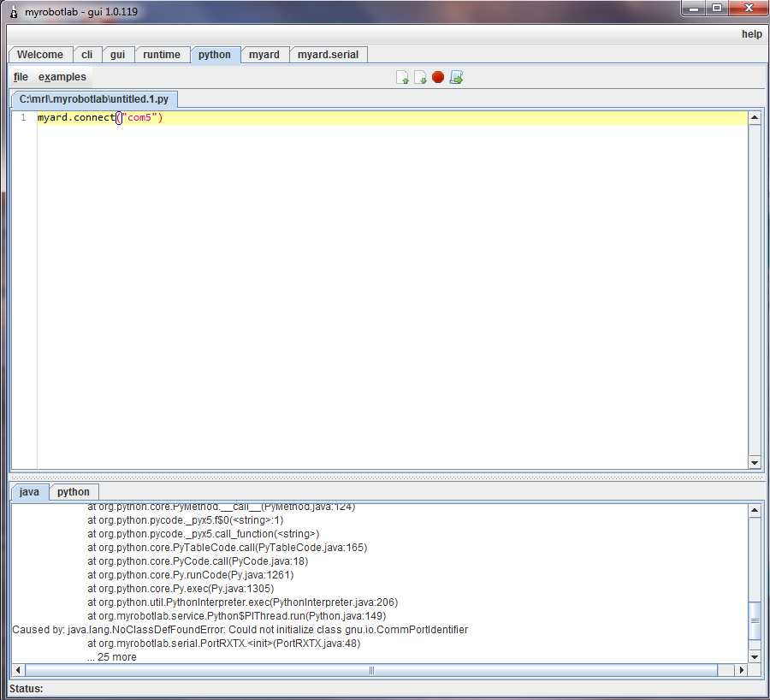Switch to the myard tab
The width and height of the screenshot is (770, 700).
[264, 55]
